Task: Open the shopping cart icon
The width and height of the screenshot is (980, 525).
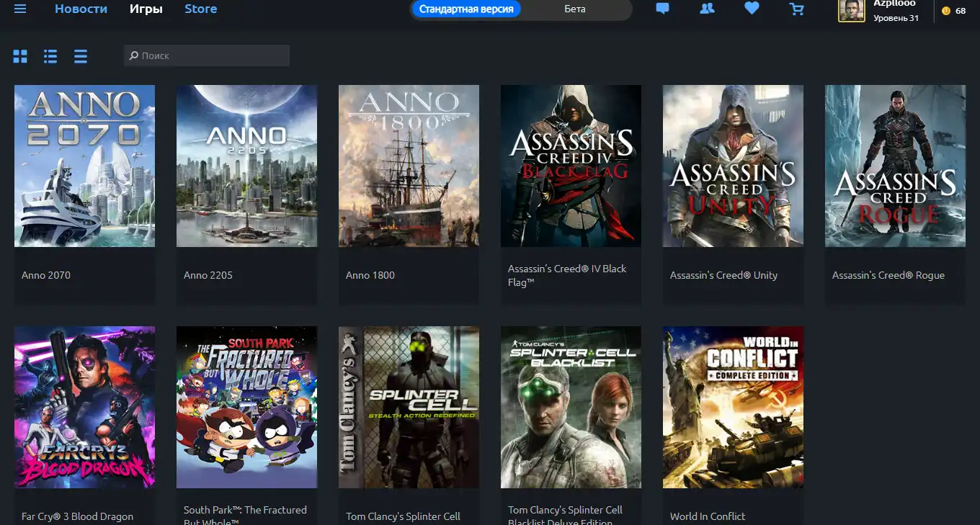Action: [796, 9]
